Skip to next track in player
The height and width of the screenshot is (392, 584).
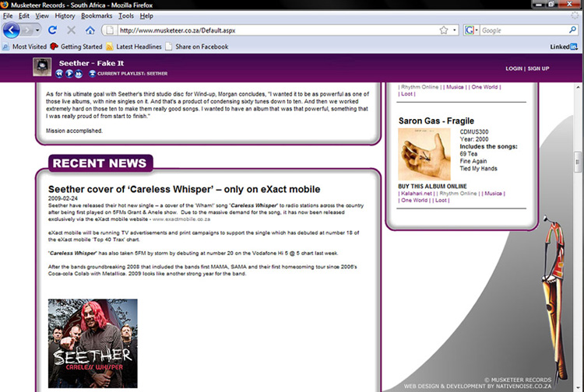(x=79, y=74)
